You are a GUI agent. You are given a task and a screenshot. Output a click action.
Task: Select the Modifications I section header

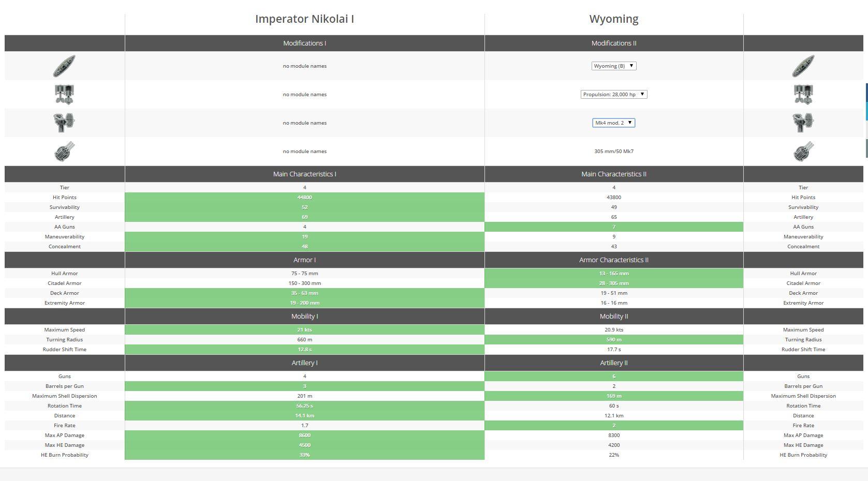tap(304, 43)
